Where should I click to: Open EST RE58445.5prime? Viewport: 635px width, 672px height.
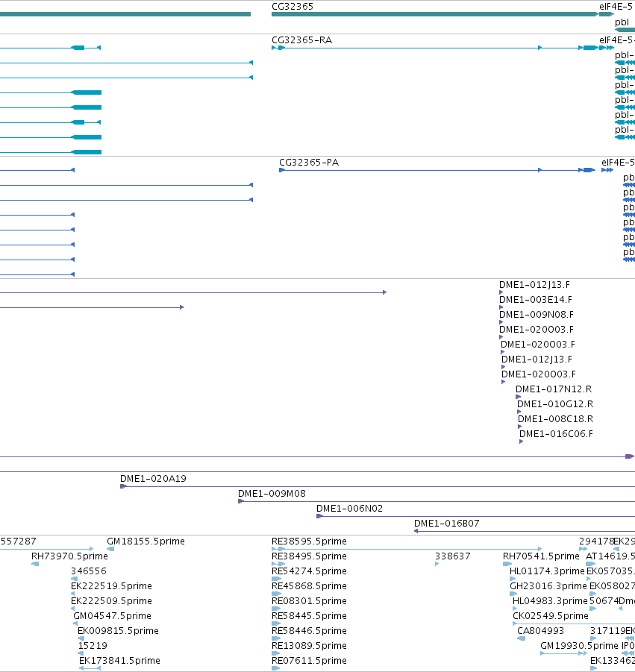309,616
